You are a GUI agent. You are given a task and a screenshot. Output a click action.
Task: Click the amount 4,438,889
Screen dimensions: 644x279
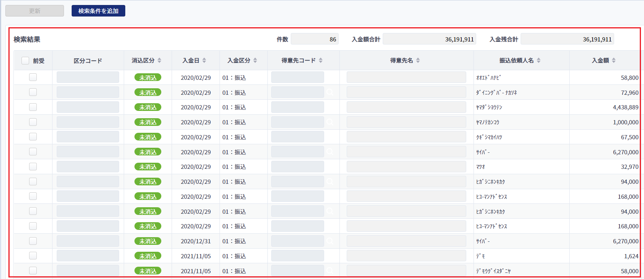click(x=626, y=107)
